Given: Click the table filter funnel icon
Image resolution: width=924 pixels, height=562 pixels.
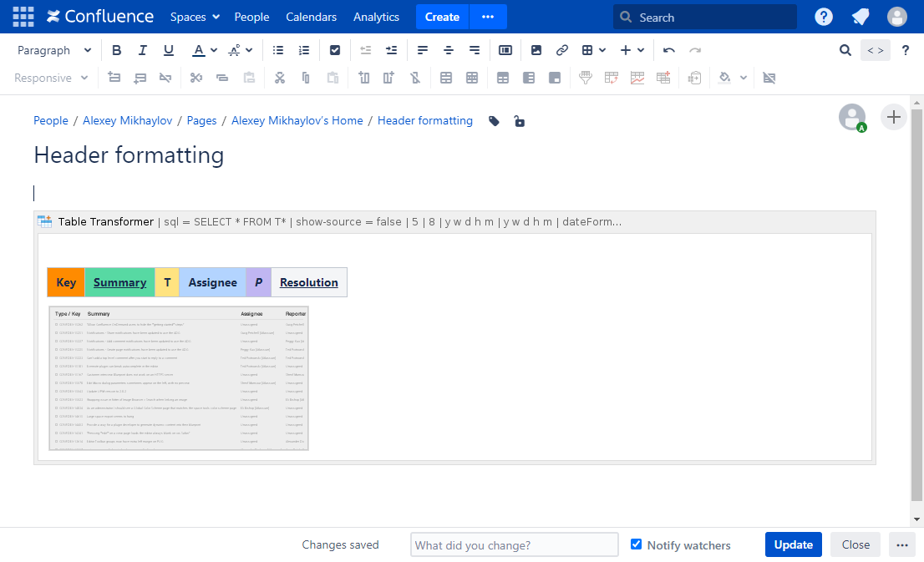Looking at the screenshot, I should 585,78.
